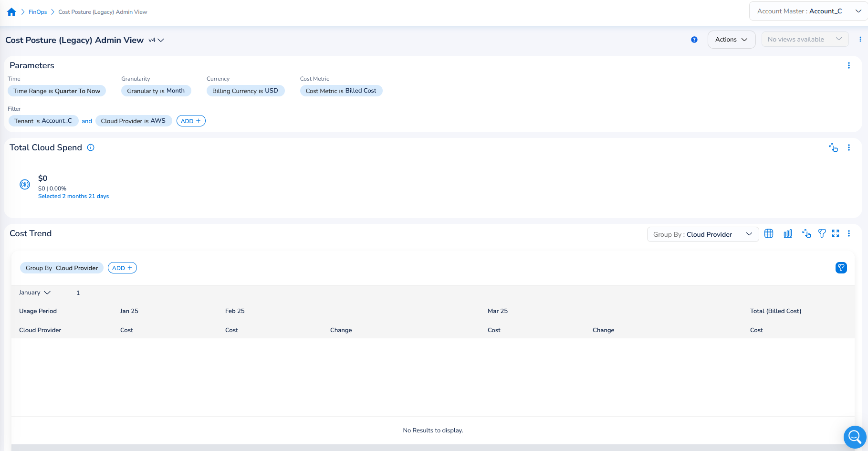Click the Cost subheader under Feb 25

click(231, 330)
